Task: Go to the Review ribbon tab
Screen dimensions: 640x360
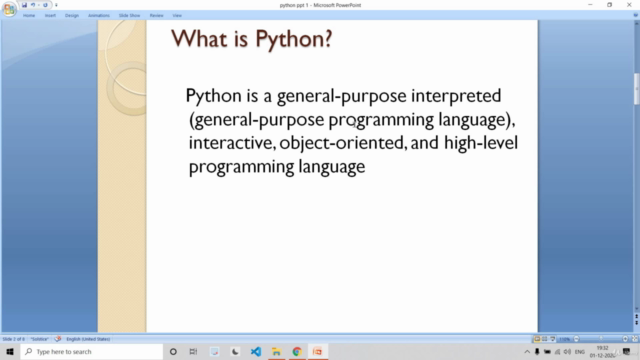Action: (x=156, y=16)
